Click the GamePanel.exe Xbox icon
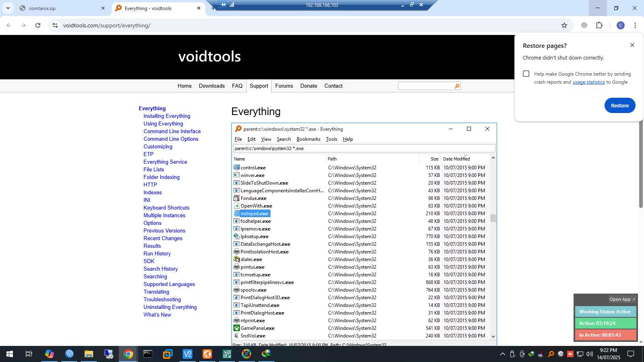 coord(237,328)
